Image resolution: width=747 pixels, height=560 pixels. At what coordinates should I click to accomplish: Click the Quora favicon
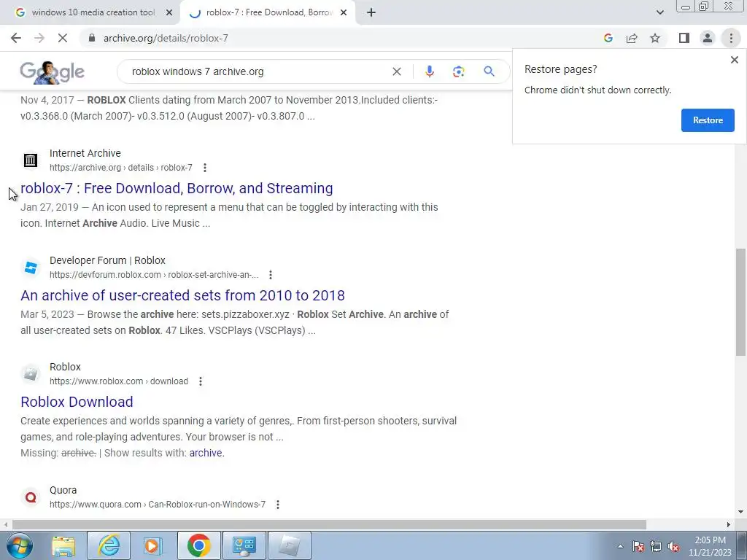31,497
